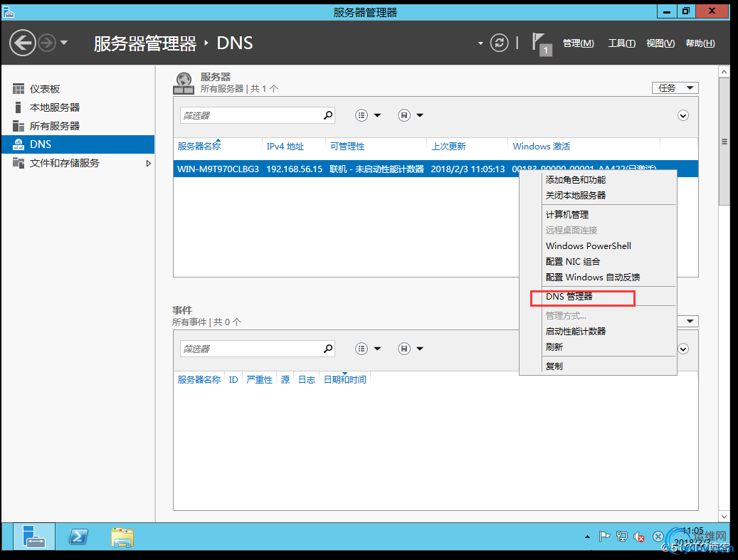
Task: Click scroll down arrow on main scrollbar
Action: tap(724, 516)
